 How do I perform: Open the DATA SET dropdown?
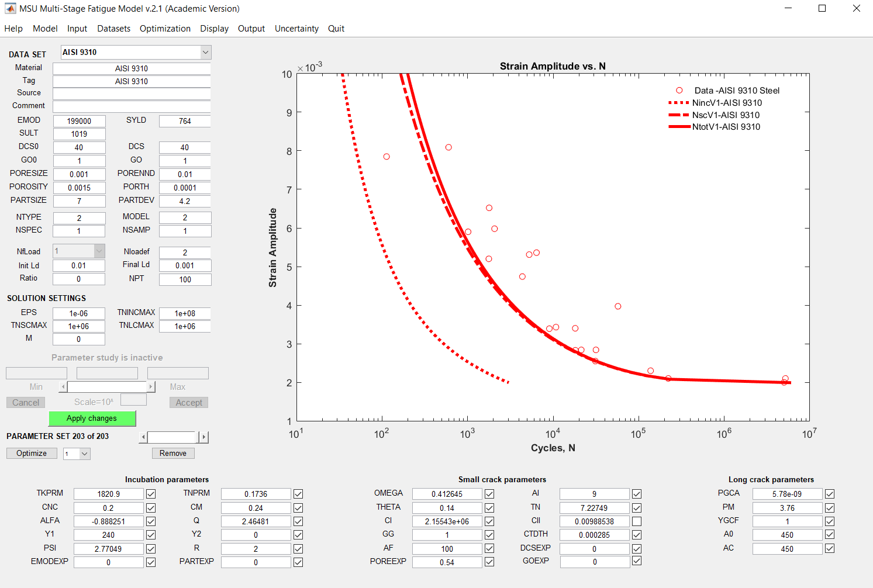click(x=205, y=53)
